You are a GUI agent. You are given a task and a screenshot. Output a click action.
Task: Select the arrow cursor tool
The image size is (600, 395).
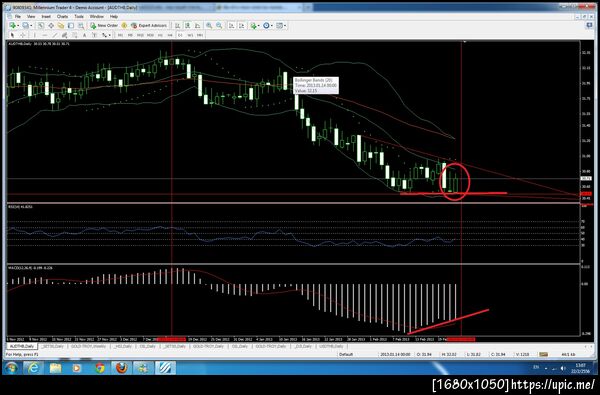click(x=13, y=35)
